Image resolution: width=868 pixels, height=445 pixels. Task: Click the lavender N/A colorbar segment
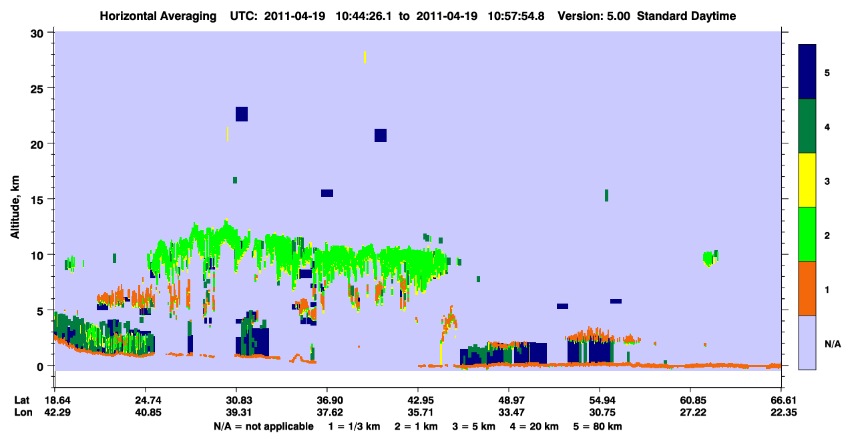(807, 342)
